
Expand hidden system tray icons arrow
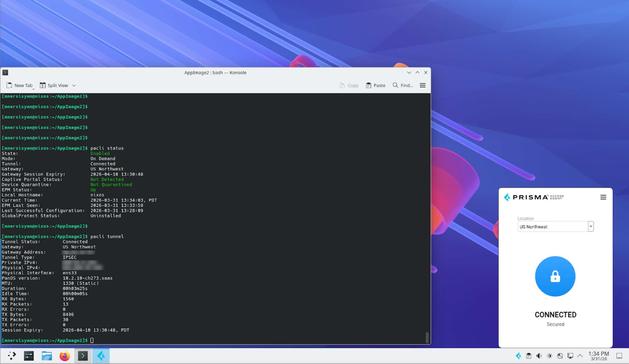tap(580, 356)
